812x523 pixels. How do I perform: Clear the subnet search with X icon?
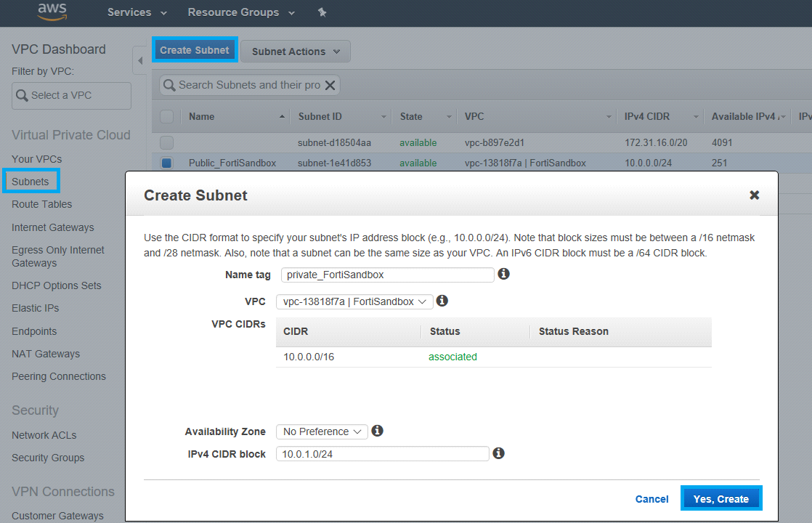click(x=330, y=85)
